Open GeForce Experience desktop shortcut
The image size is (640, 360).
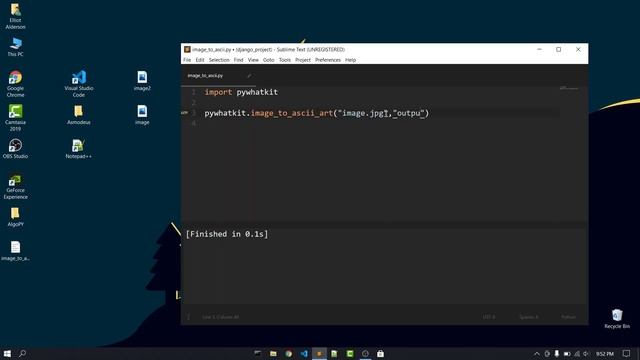point(16,186)
